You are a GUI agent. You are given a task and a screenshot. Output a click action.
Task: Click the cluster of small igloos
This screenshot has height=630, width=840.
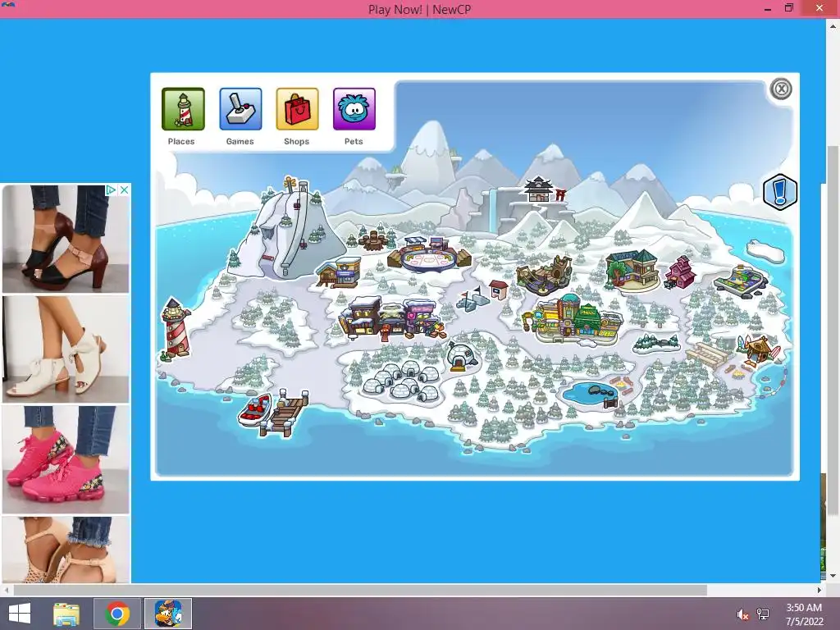coord(401,382)
